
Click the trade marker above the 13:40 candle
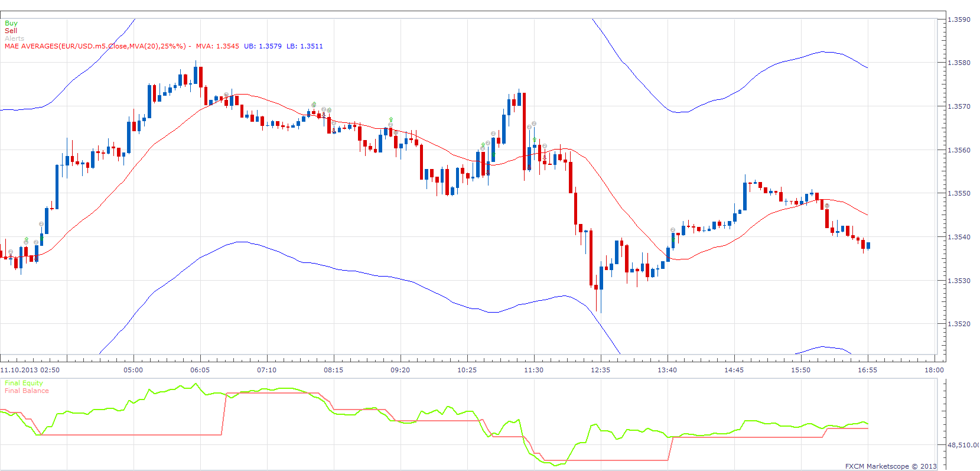click(x=673, y=230)
